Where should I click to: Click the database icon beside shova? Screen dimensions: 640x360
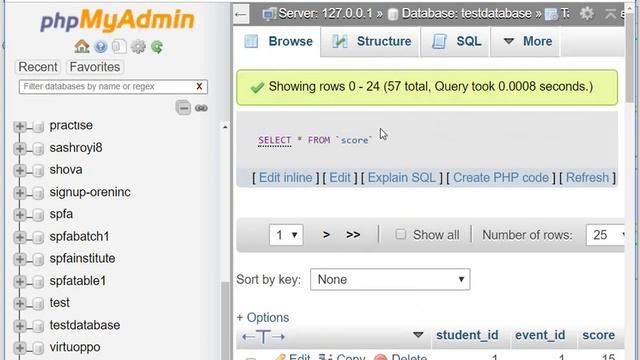(38, 171)
